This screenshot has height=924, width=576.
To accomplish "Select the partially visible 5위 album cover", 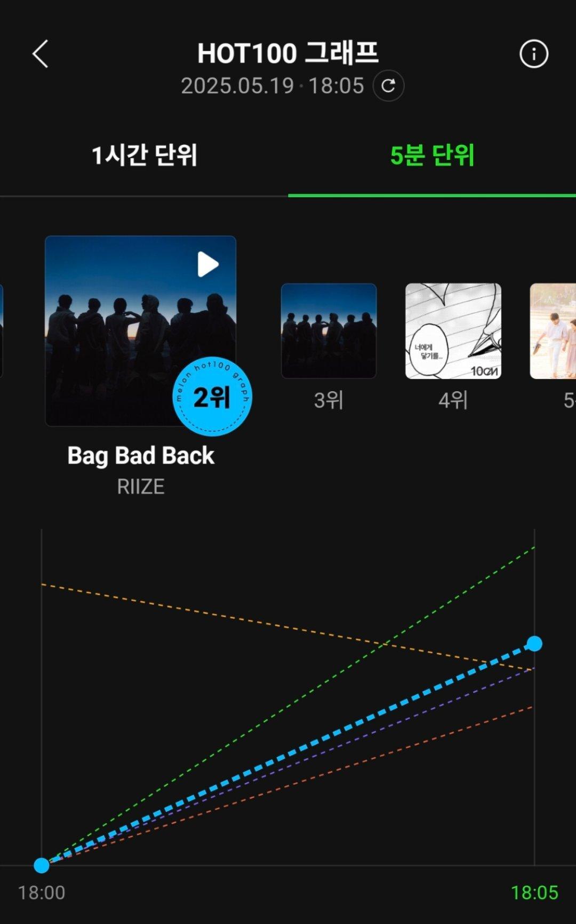I will tap(553, 331).
